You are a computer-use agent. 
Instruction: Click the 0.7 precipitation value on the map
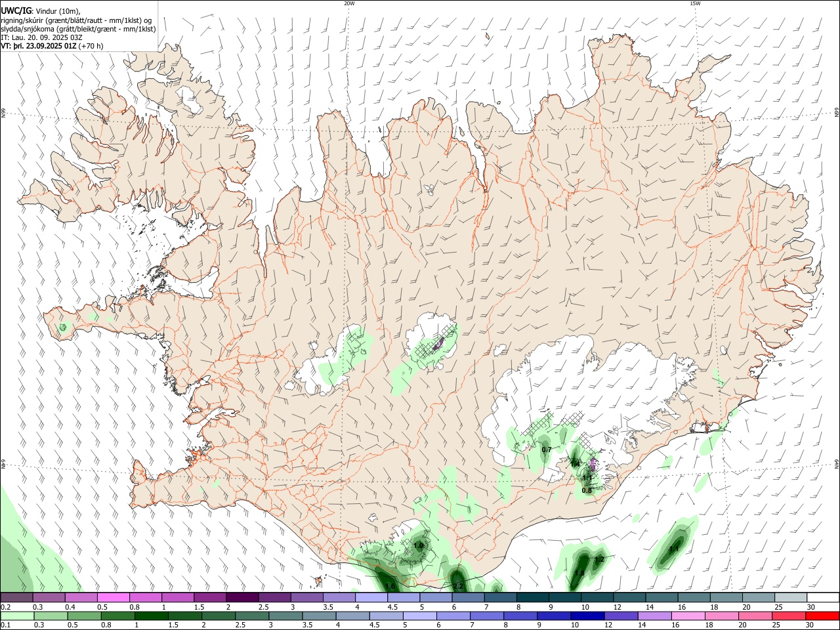click(x=547, y=450)
